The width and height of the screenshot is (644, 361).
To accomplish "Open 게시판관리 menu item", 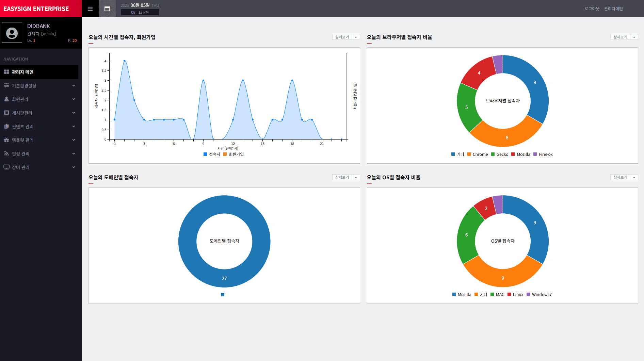I will coord(39,113).
